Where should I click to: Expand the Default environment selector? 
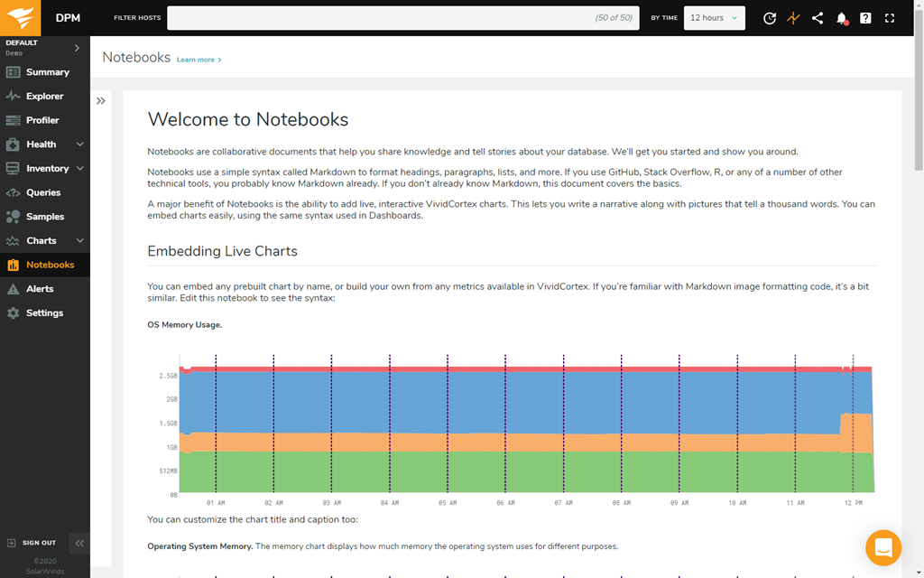point(77,48)
